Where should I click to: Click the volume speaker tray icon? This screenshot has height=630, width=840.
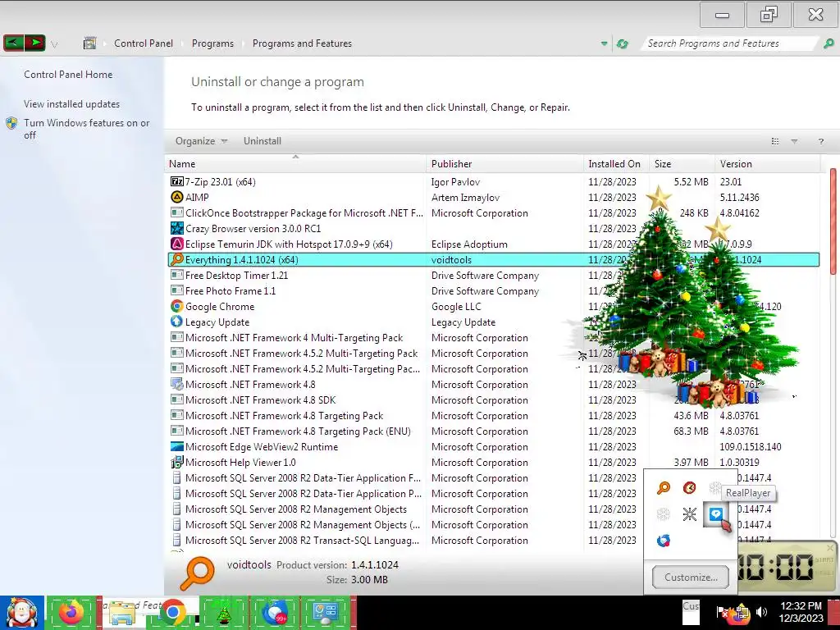(761, 612)
